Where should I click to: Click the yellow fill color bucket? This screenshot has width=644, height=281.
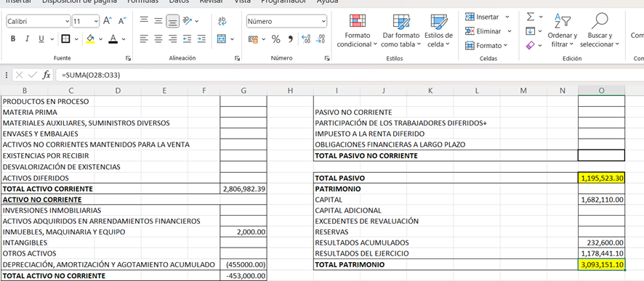(x=90, y=39)
